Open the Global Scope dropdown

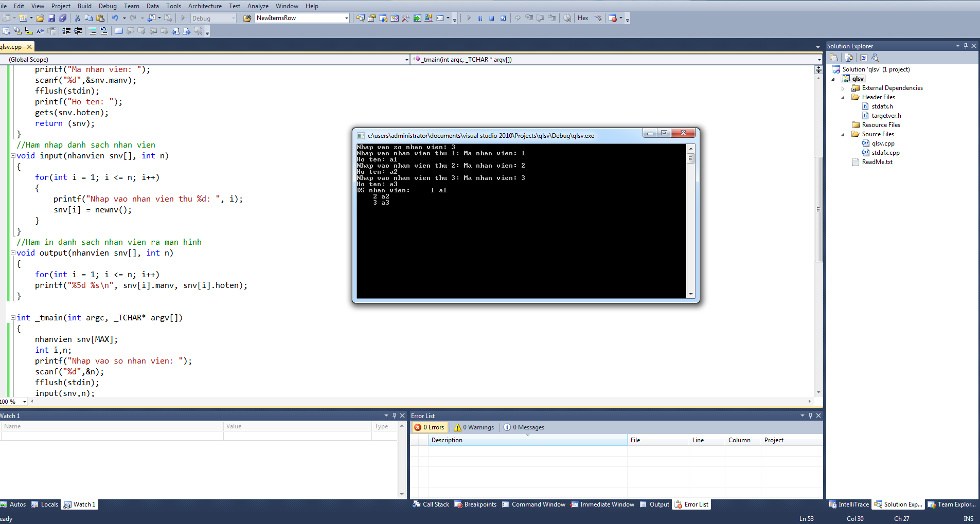point(406,60)
